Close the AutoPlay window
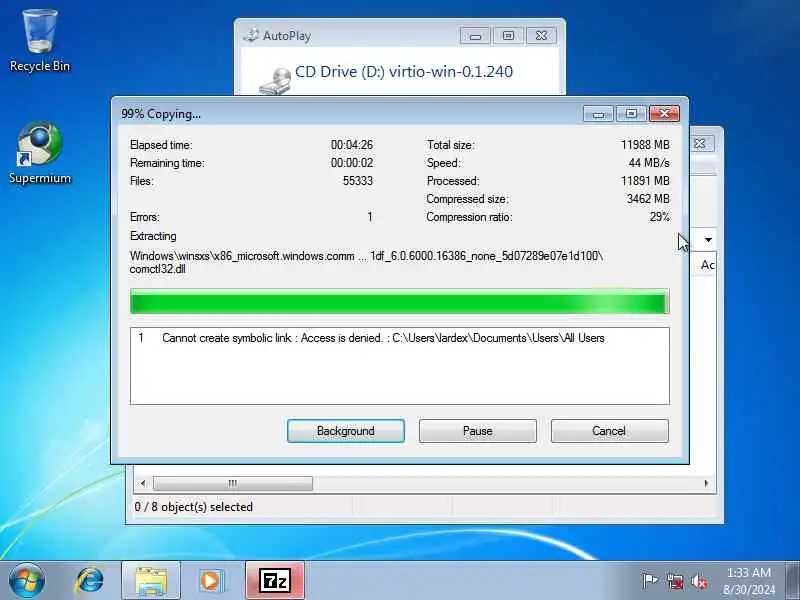This screenshot has width=800, height=600. click(541, 36)
